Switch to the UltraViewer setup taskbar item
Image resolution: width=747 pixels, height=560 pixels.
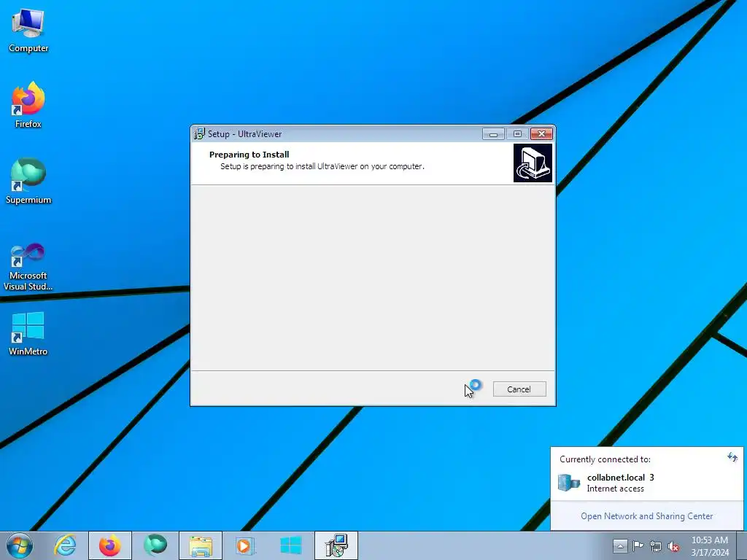pyautogui.click(x=336, y=545)
